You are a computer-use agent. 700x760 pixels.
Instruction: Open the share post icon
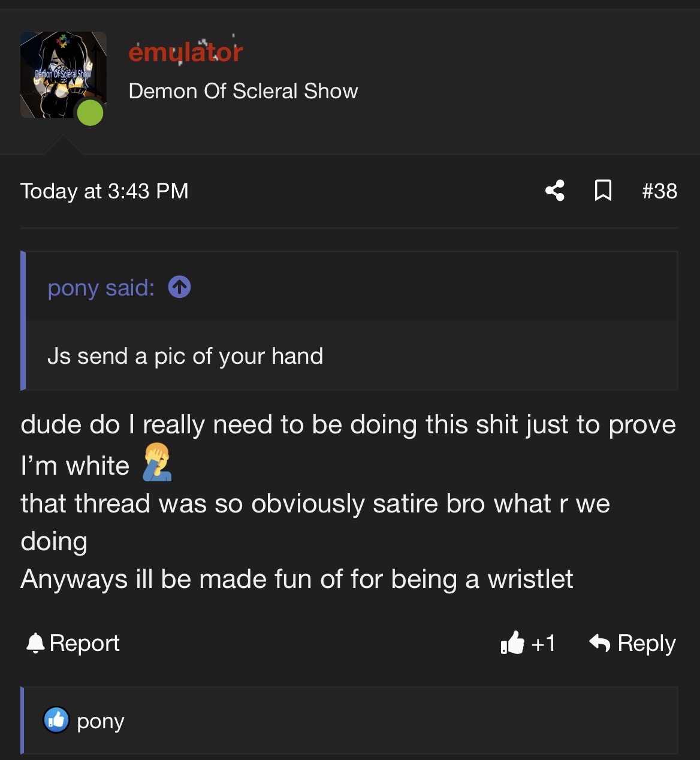[555, 191]
